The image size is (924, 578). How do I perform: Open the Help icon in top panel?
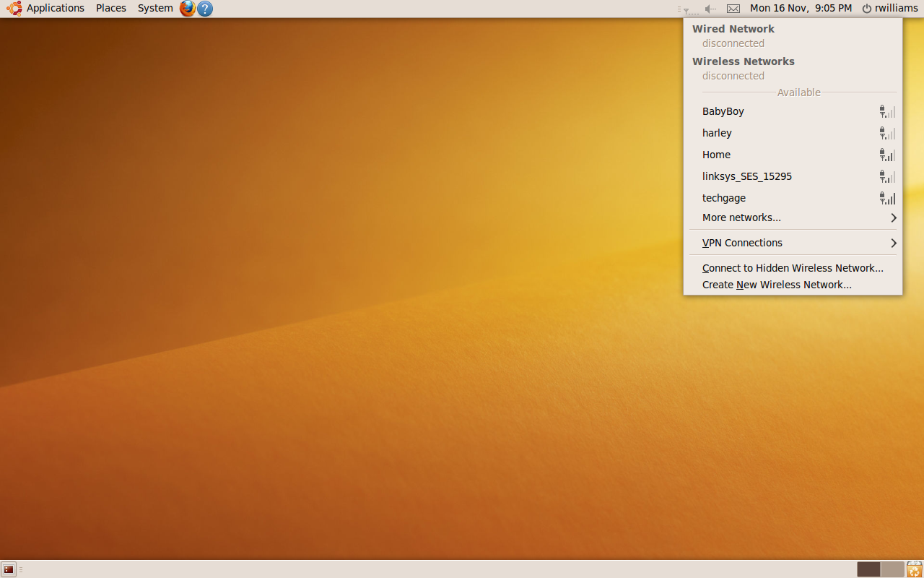coord(205,9)
